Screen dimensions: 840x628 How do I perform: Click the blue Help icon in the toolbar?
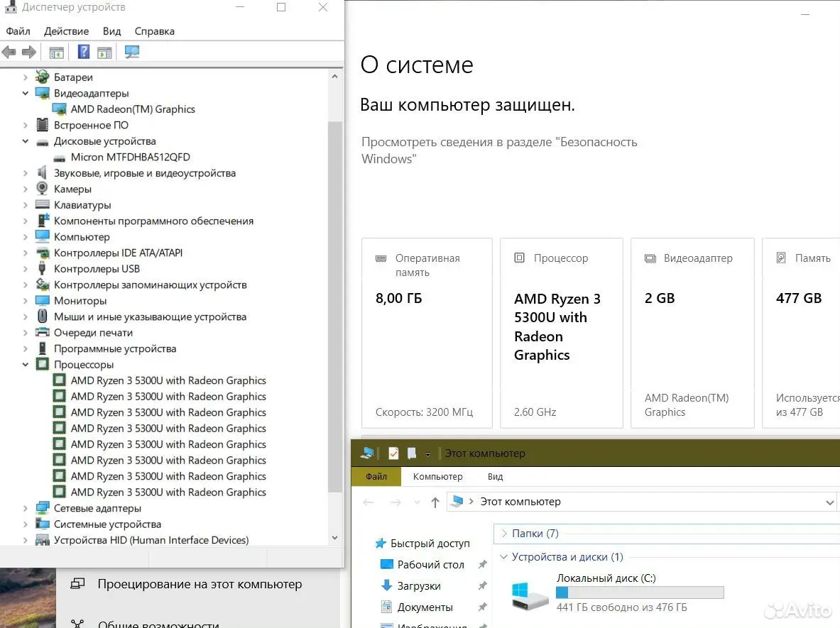(x=84, y=52)
